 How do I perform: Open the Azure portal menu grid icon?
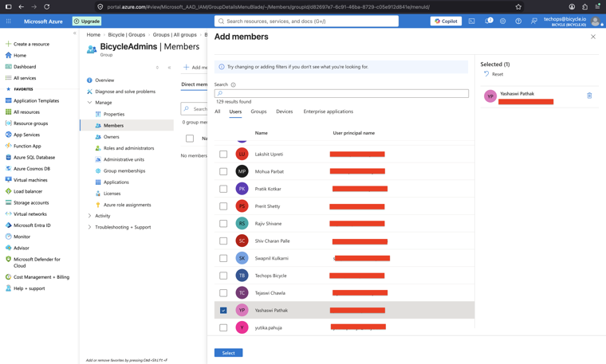9,22
